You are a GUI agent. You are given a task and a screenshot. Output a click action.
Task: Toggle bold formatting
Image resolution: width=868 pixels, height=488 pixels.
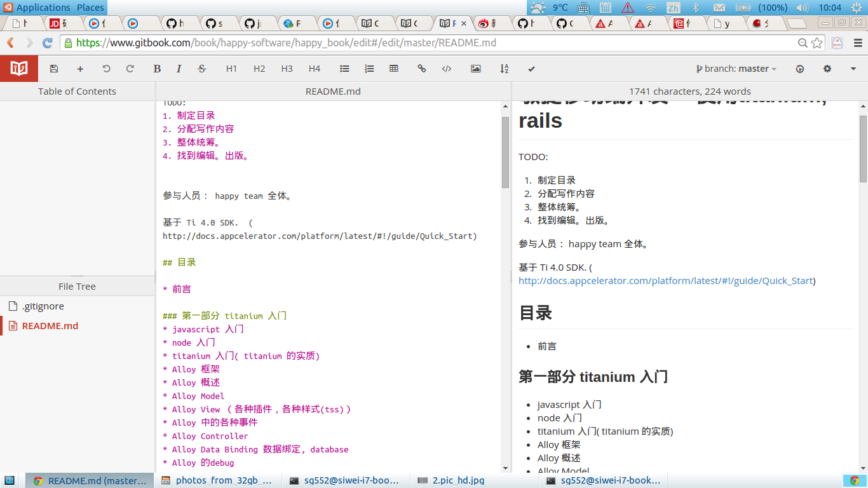pos(157,69)
